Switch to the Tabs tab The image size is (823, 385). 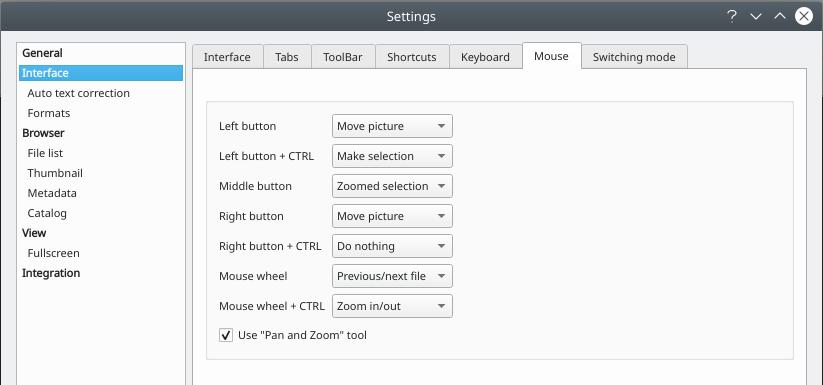click(287, 57)
